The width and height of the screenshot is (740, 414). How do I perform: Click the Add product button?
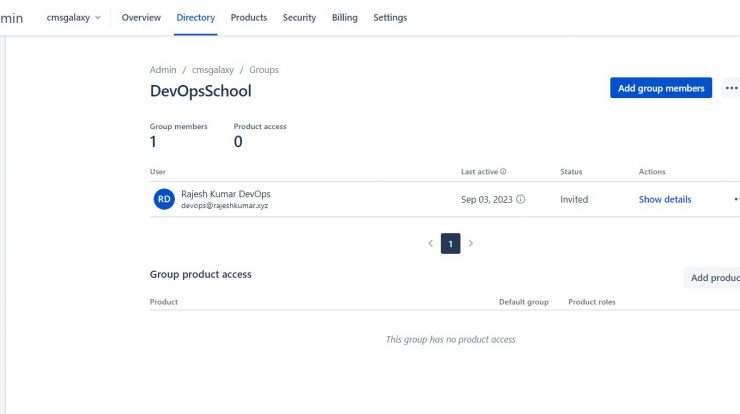tap(712, 278)
